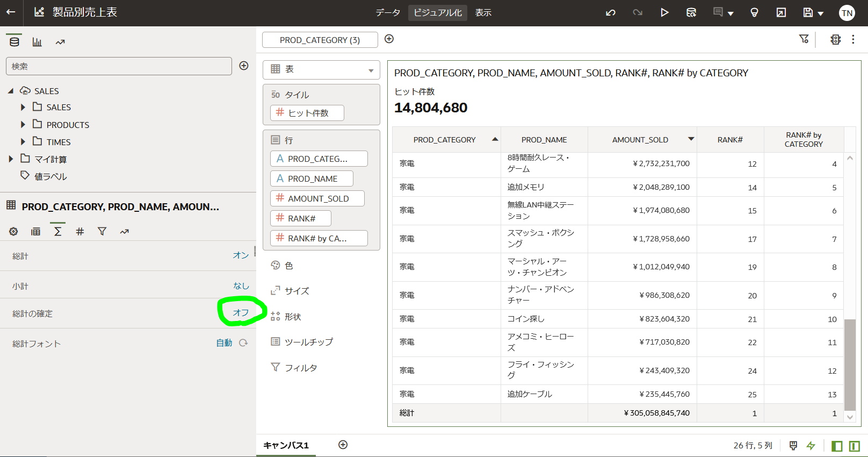Switch to the ビジュアル化 tab
The width and height of the screenshot is (868, 457).
point(438,12)
